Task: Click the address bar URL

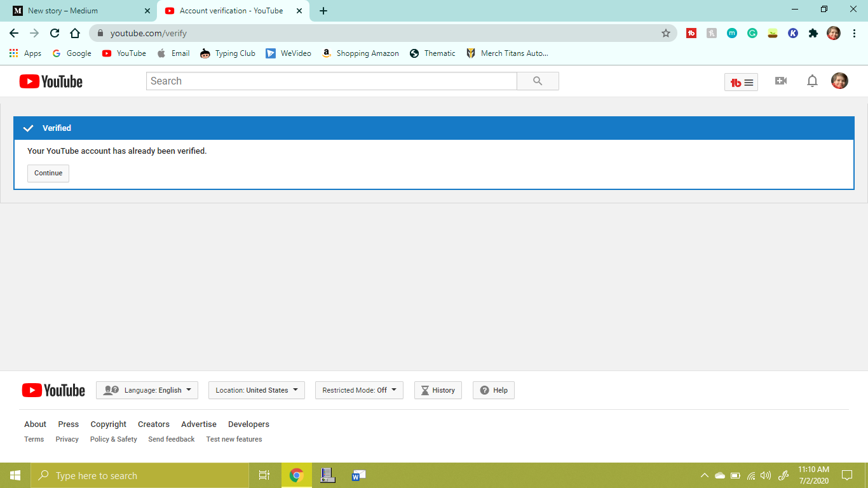Action: [x=149, y=33]
